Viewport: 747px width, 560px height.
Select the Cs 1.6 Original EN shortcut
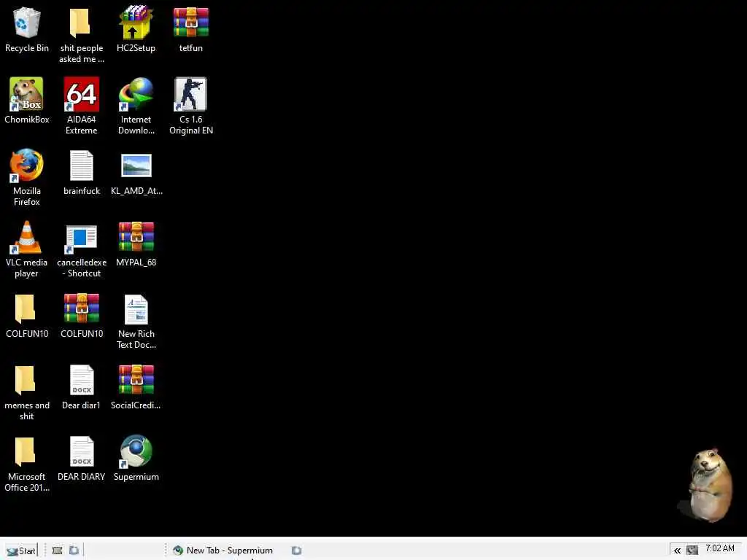tap(190, 94)
